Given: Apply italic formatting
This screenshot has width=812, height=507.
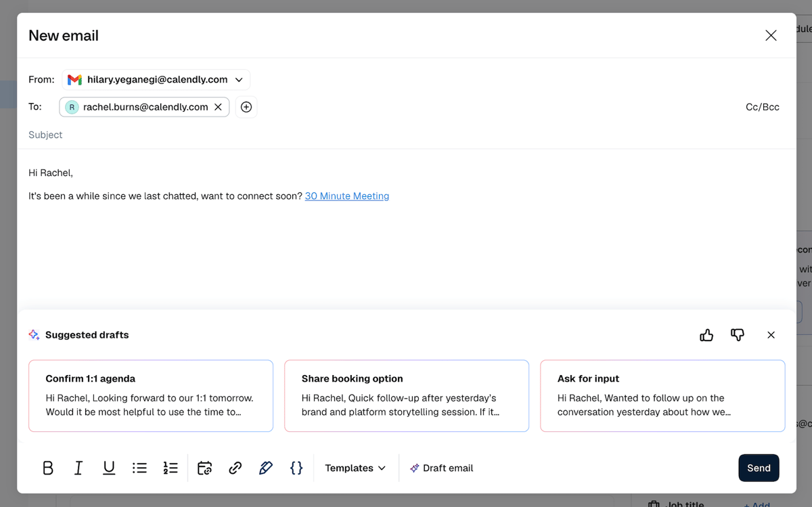Looking at the screenshot, I should pyautogui.click(x=78, y=468).
